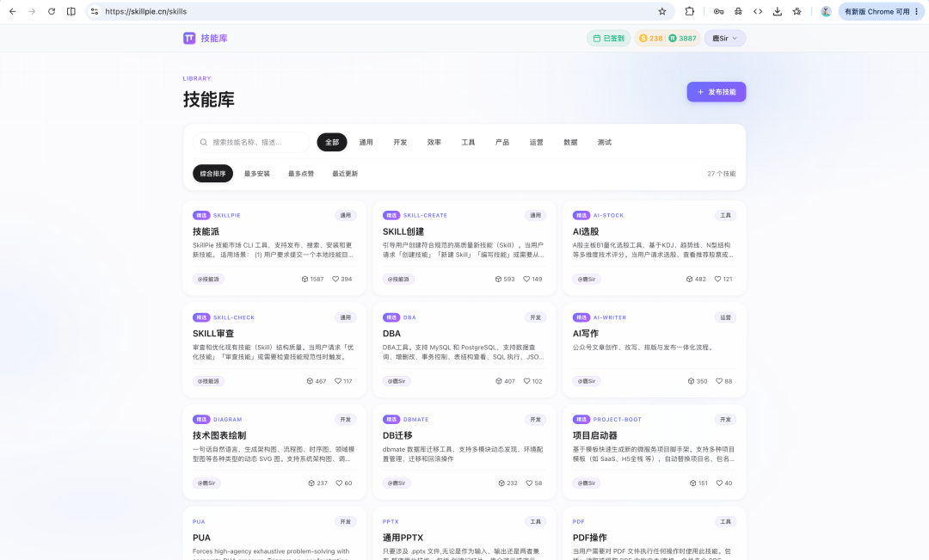Open the DB迁移 card title
The width and height of the screenshot is (929, 560).
[397, 435]
